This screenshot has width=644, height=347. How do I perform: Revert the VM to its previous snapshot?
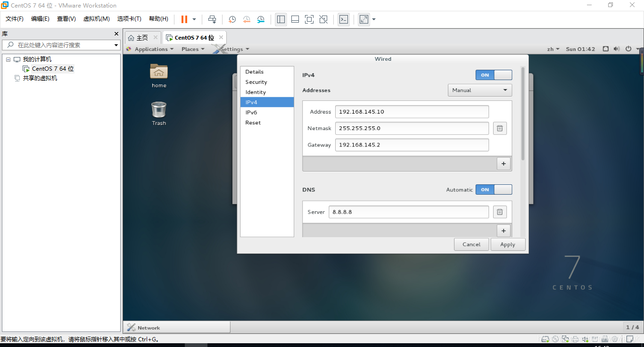coord(247,19)
